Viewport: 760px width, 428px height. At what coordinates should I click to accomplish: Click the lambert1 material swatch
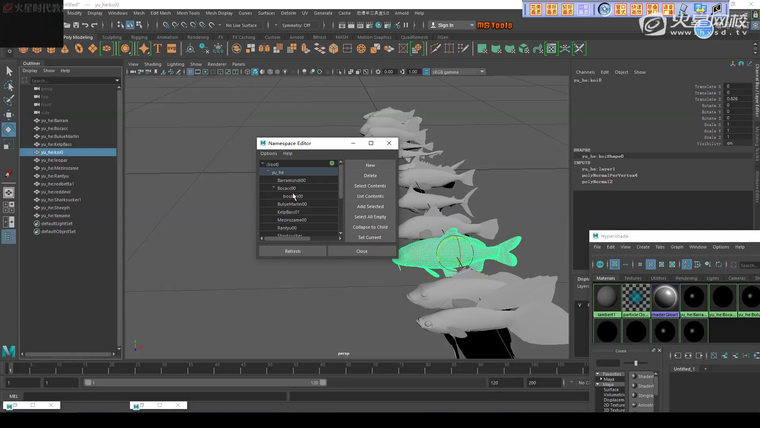coord(607,298)
